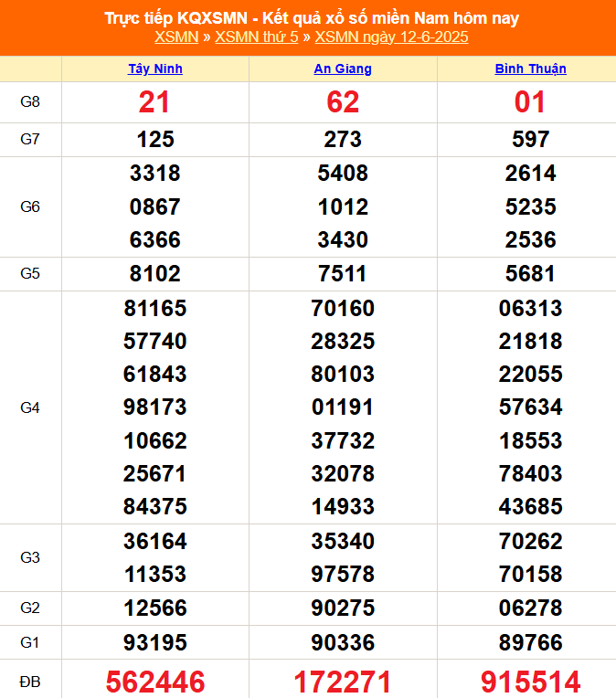616x698 pixels.
Task: Open the XSMN breadcrumb link
Action: coord(176,37)
